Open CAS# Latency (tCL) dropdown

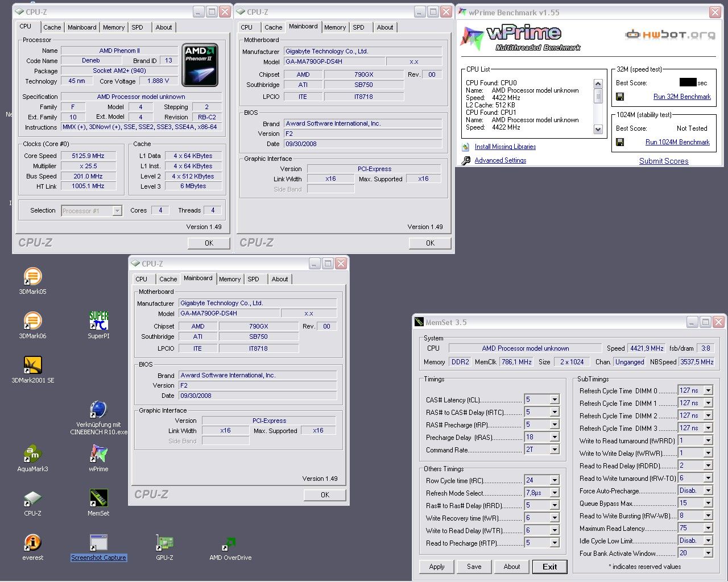[x=555, y=400]
